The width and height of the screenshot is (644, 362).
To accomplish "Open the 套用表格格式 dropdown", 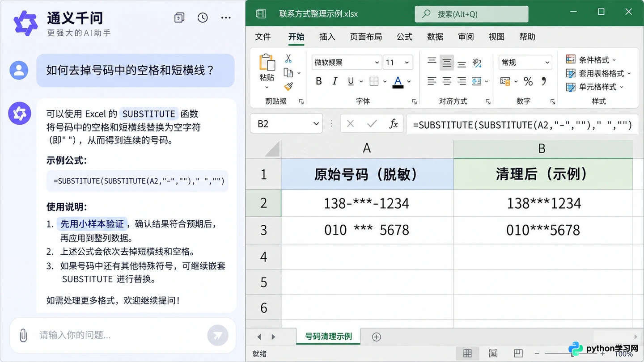I will (599, 73).
